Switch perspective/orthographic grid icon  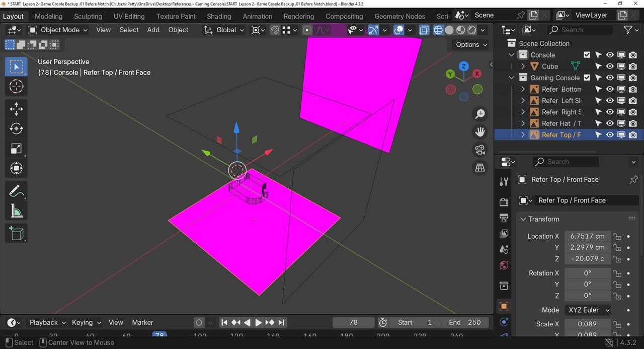tap(480, 168)
